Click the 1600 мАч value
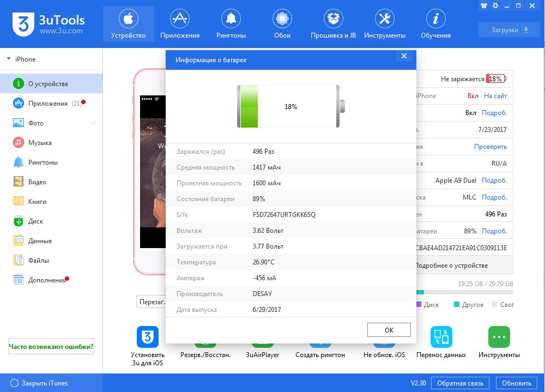545x392 pixels. point(267,183)
